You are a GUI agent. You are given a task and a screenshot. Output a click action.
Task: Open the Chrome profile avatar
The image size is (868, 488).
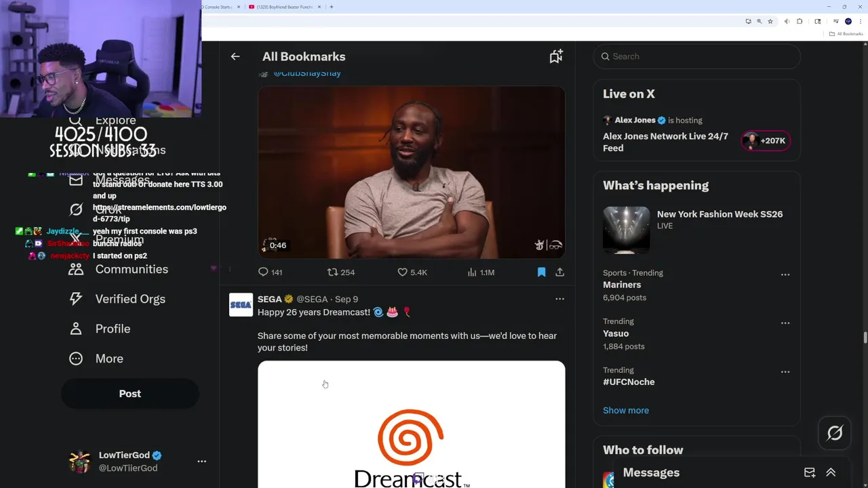point(848,22)
